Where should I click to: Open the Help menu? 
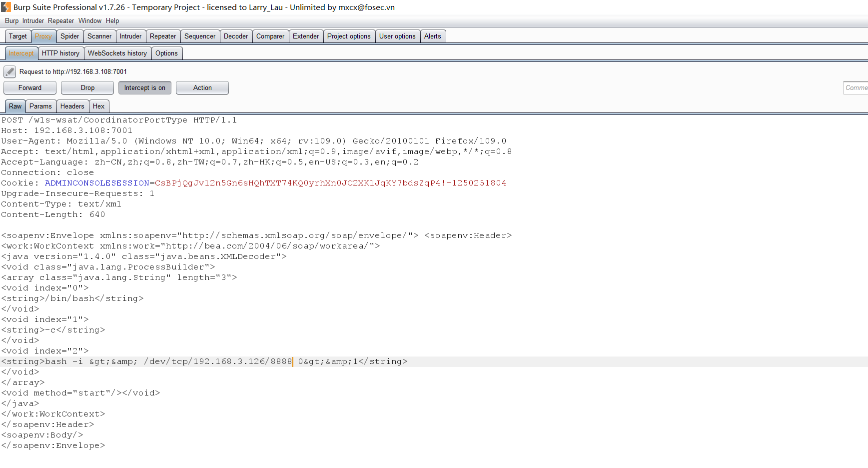(x=112, y=21)
